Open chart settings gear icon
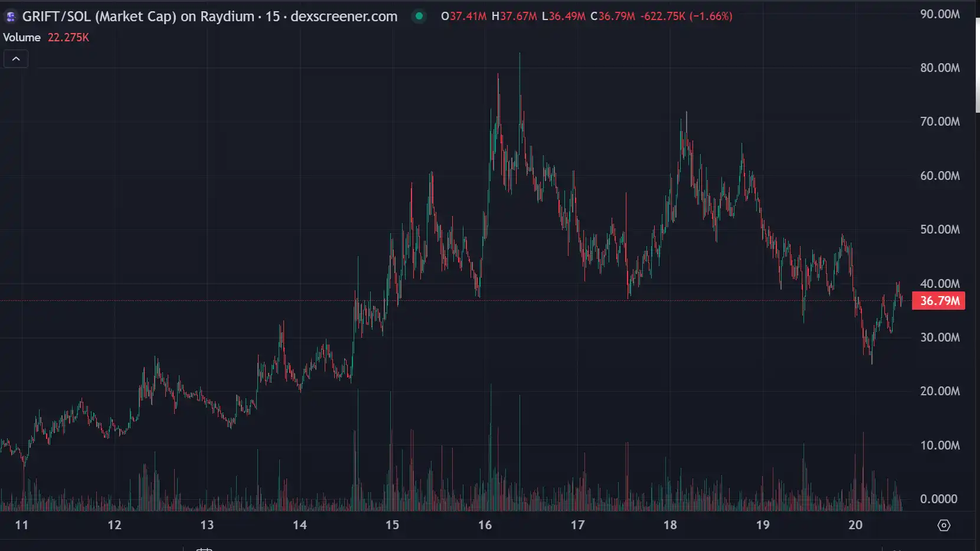 [x=943, y=525]
